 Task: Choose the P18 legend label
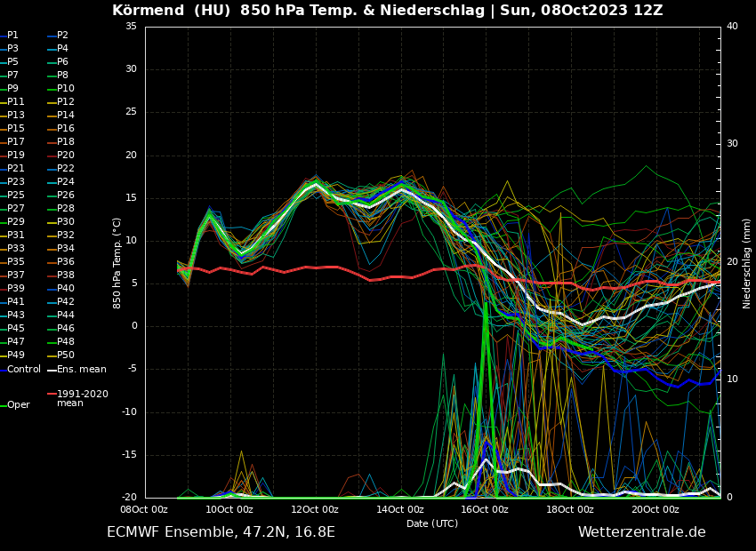(x=66, y=142)
